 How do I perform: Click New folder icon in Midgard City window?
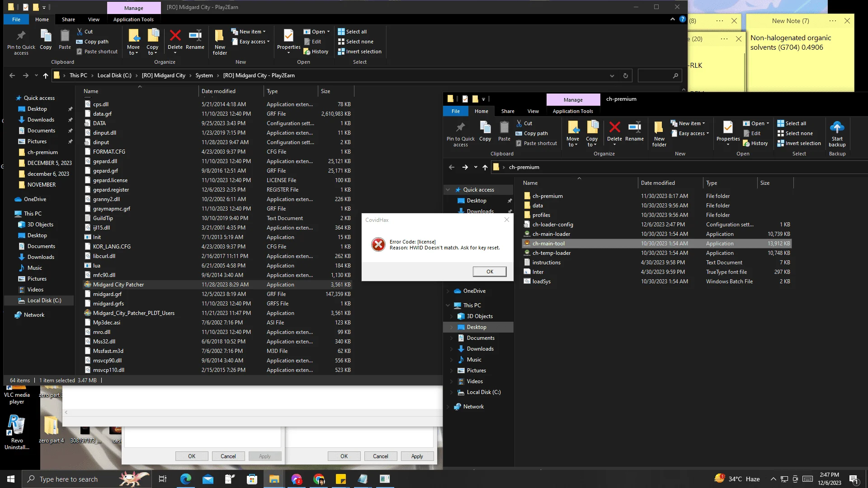tap(220, 42)
